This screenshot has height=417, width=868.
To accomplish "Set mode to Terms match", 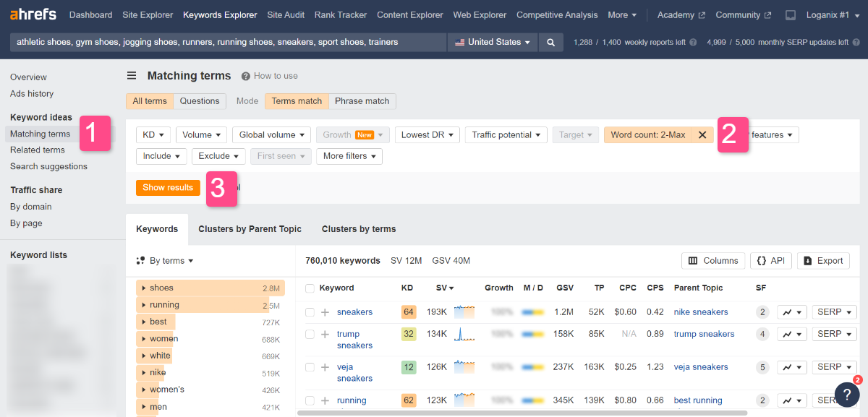I will tap(297, 101).
